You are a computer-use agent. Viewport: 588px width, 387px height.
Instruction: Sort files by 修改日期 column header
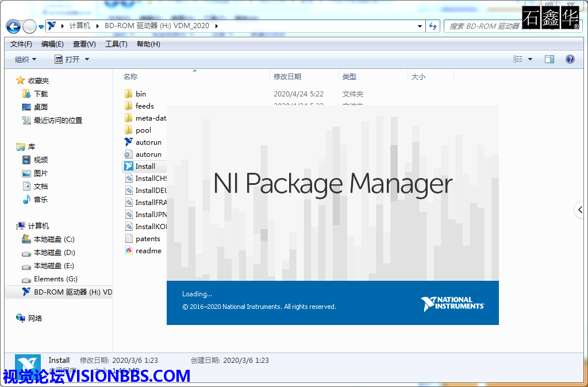[287, 76]
